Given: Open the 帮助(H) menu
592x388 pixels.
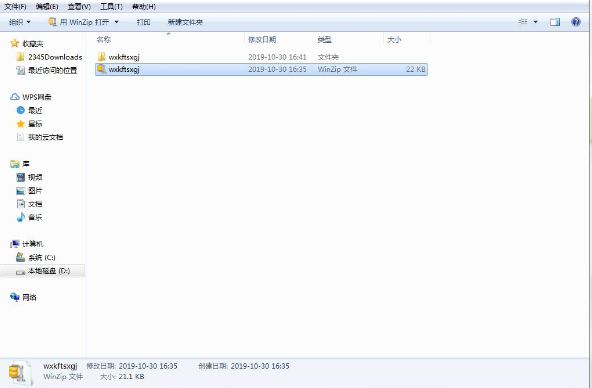Looking at the screenshot, I should 144,7.
